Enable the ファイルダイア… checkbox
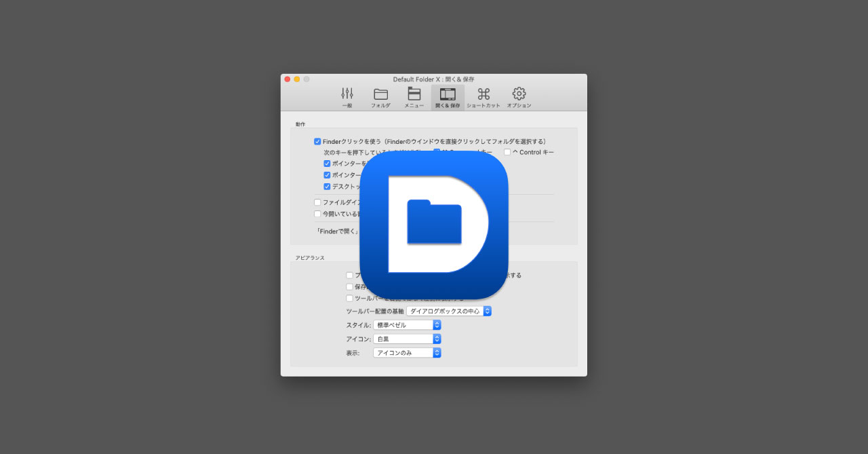Image resolution: width=868 pixels, height=454 pixels. (317, 202)
